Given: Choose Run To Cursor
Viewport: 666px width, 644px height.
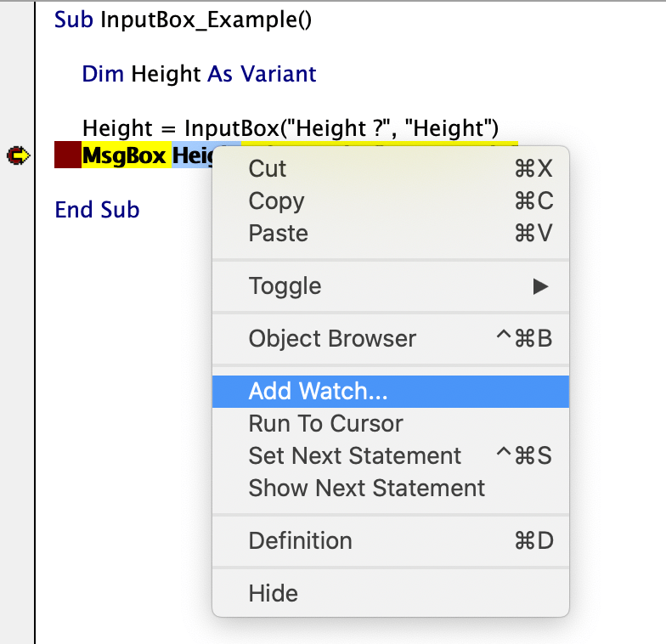Looking at the screenshot, I should (325, 424).
